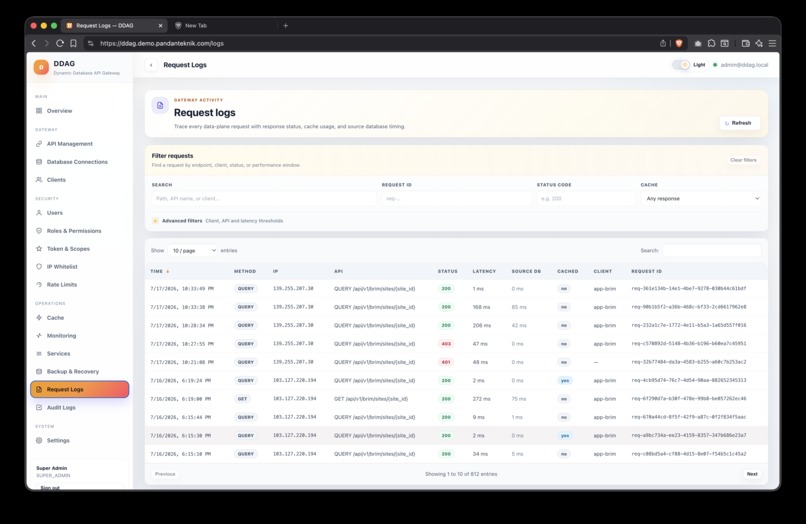
Task: Open the Users icon in sidebar
Action: click(39, 212)
